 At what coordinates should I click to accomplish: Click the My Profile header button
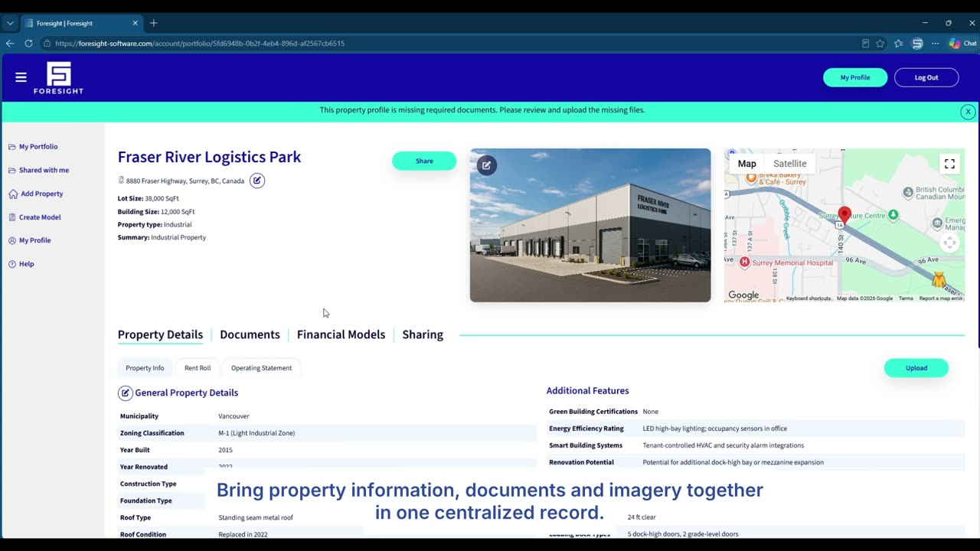[855, 77]
